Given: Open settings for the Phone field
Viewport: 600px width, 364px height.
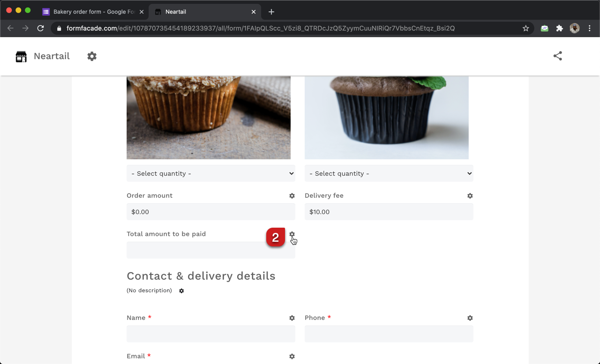Looking at the screenshot, I should coord(470,318).
